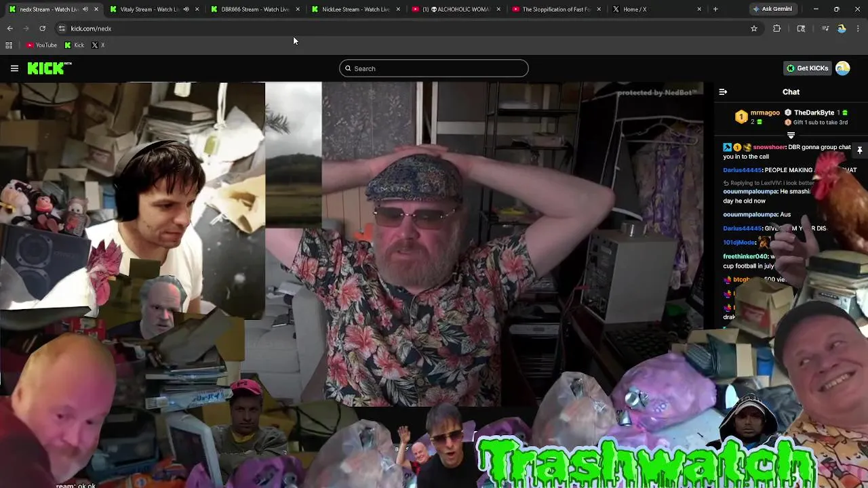Go back with browser back arrow
This screenshot has width=868, height=488.
tap(10, 28)
